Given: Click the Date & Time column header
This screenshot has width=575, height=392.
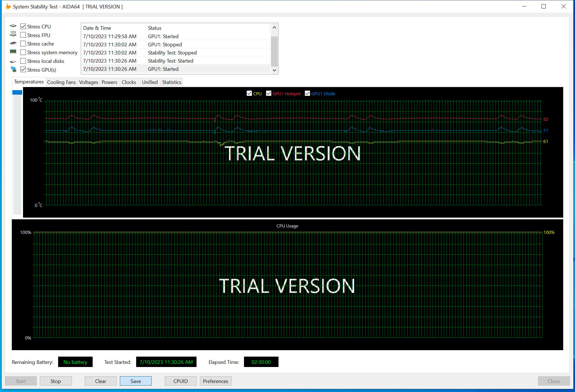Looking at the screenshot, I should (114, 28).
